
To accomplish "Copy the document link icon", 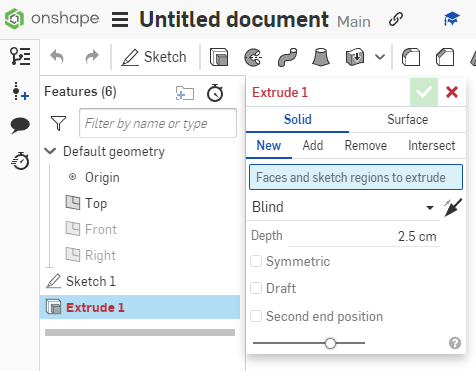I will [x=396, y=19].
